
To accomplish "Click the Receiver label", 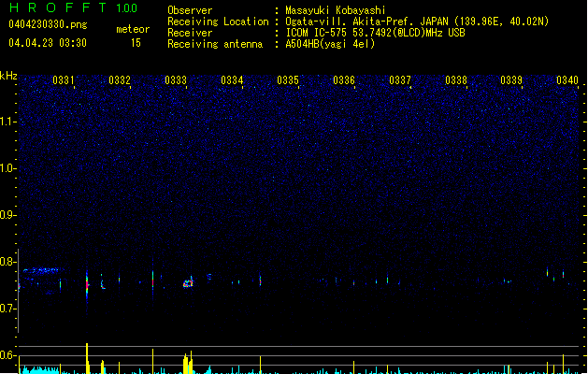I will pyautogui.click(x=190, y=33).
